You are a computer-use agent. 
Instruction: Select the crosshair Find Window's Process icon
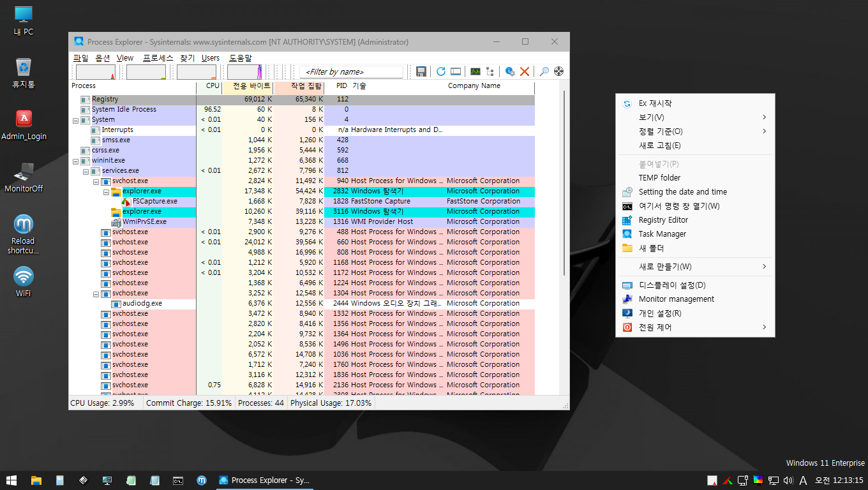(559, 71)
